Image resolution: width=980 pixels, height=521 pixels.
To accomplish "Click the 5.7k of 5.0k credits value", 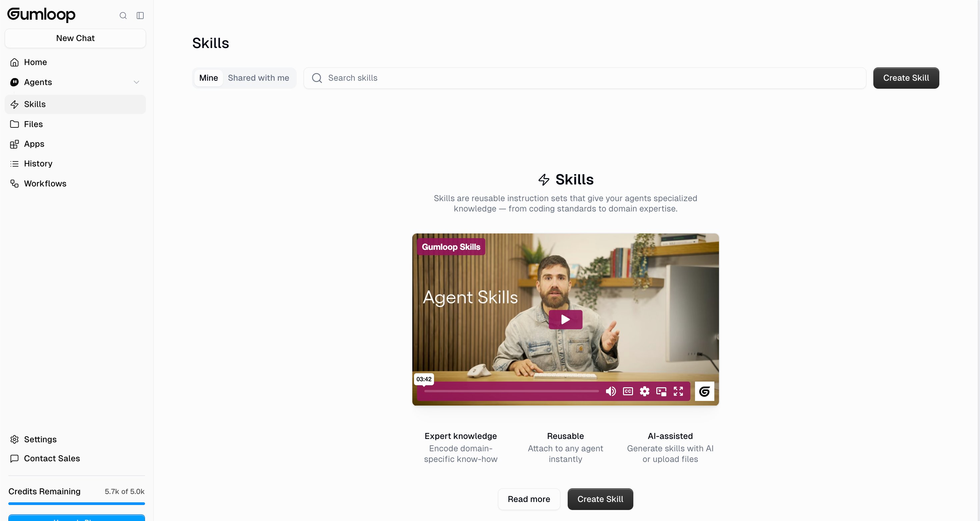I will 124,492.
